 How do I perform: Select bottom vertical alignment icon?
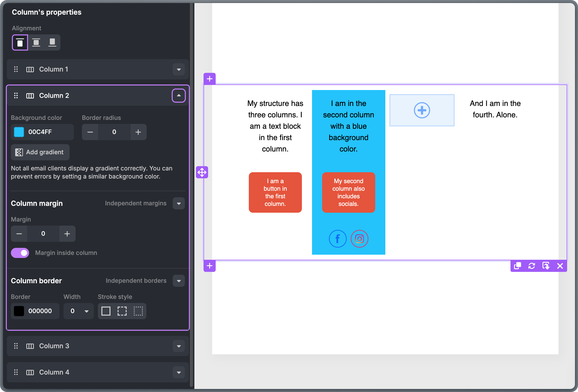click(52, 42)
